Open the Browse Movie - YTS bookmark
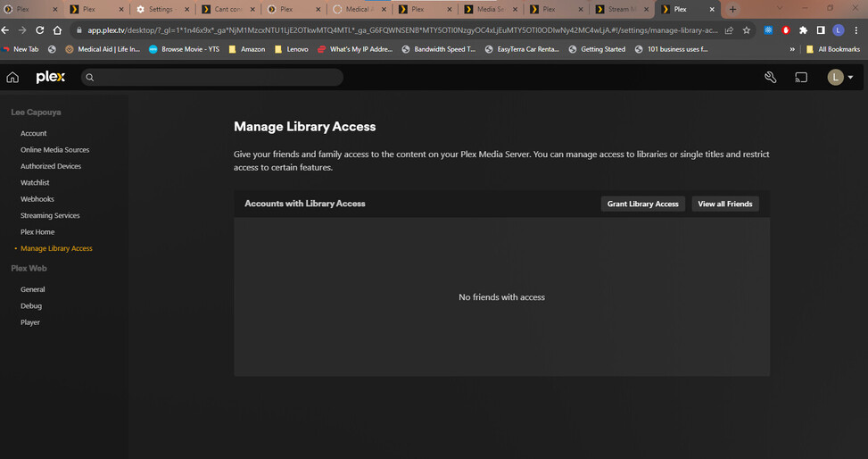The image size is (868, 459). tap(185, 49)
